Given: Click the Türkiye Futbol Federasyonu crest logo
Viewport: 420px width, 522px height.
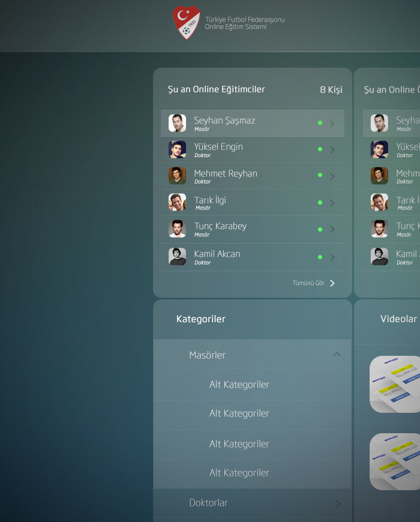Looking at the screenshot, I should pos(187,22).
